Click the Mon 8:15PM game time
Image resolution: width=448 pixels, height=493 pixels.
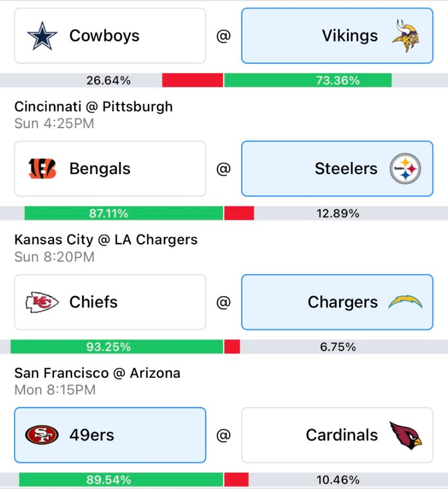tap(55, 390)
